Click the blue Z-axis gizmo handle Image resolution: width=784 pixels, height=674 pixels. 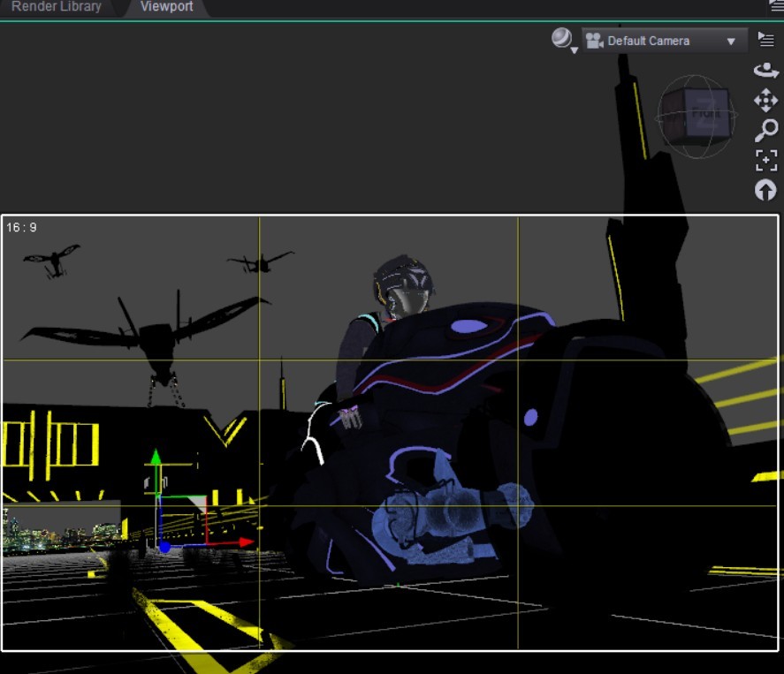(x=164, y=548)
